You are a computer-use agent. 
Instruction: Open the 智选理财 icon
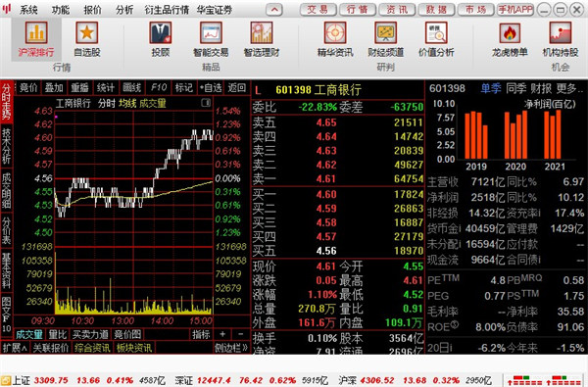pyautogui.click(x=262, y=32)
